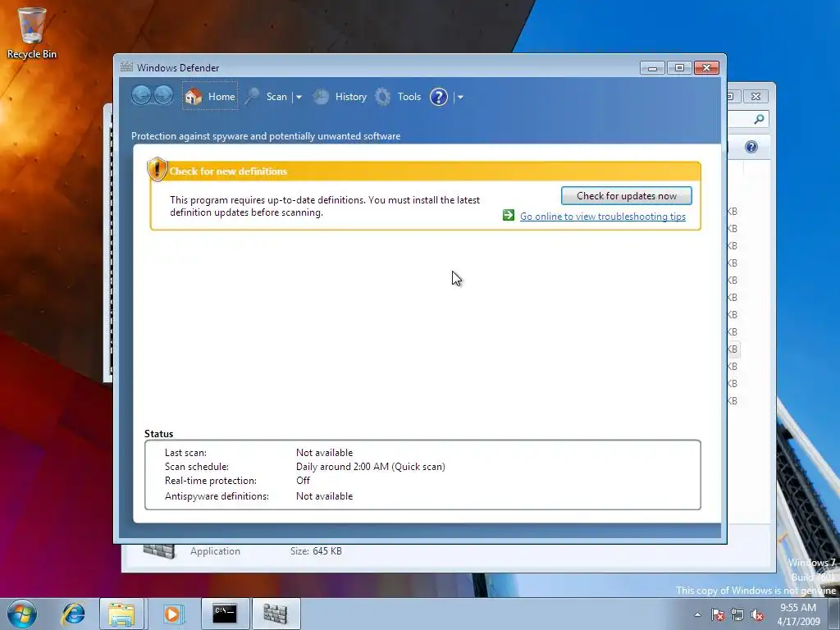Go back with the Back arrow in Windows Defender
The image size is (840, 630).
click(x=141, y=96)
